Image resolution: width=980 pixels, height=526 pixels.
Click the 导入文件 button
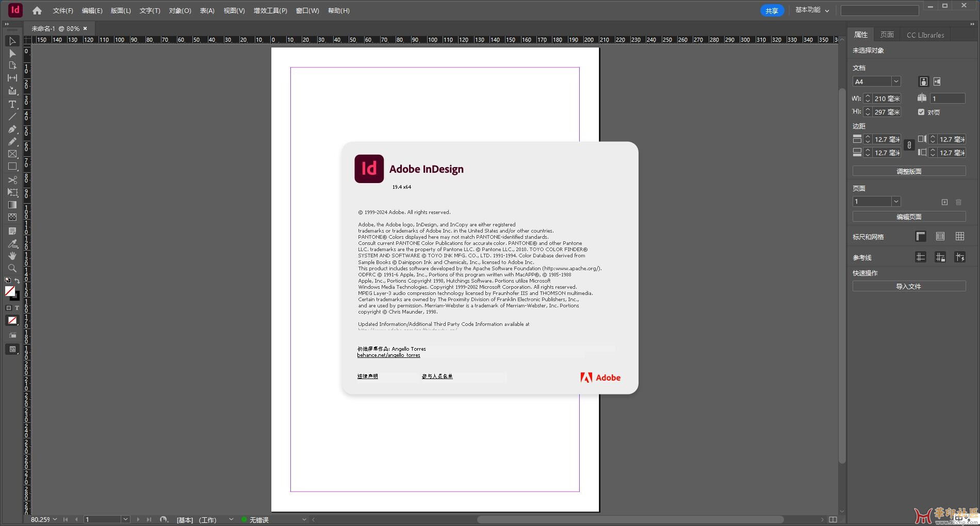point(909,286)
